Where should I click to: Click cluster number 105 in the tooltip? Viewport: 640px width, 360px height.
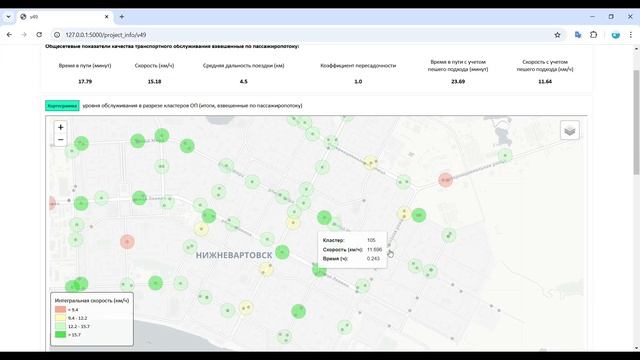(x=371, y=240)
